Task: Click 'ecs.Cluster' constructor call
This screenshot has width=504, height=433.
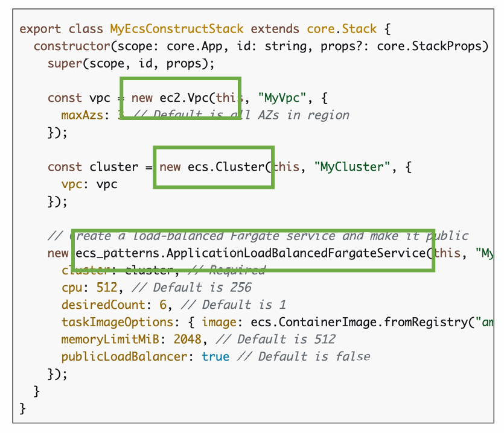Action: click(226, 167)
